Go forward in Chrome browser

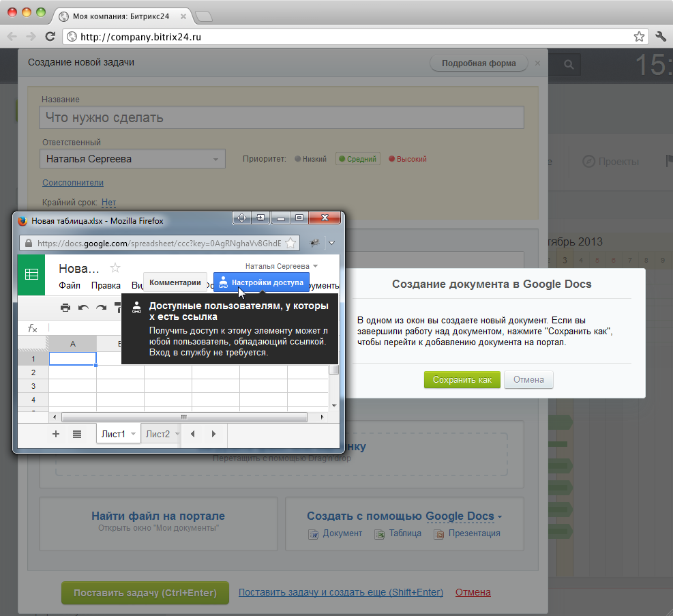click(x=31, y=36)
